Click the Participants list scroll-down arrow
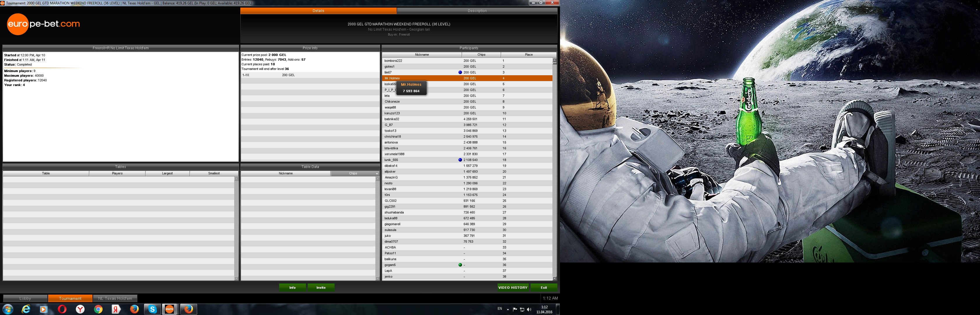This screenshot has width=980, height=315. coord(554,279)
